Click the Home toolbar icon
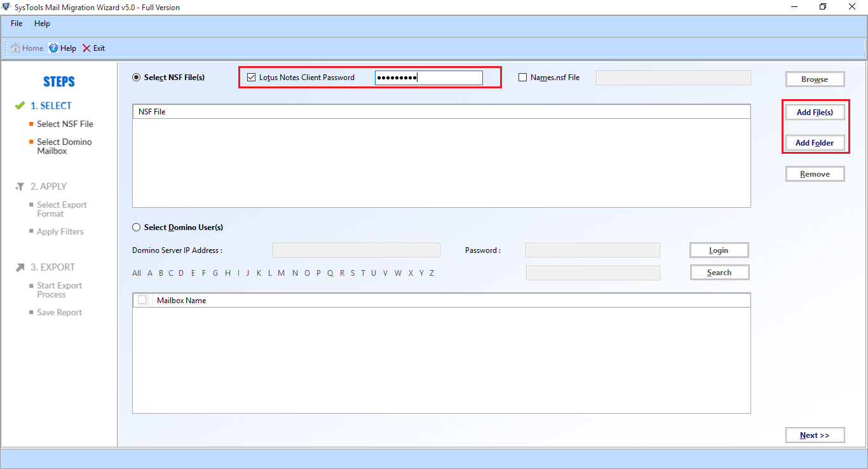 tap(16, 48)
